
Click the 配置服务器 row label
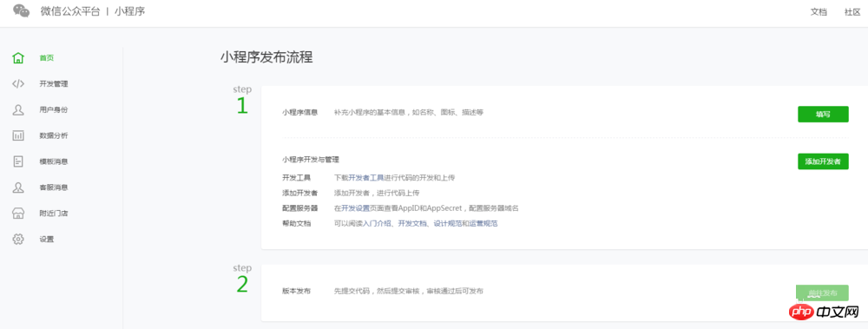300,208
